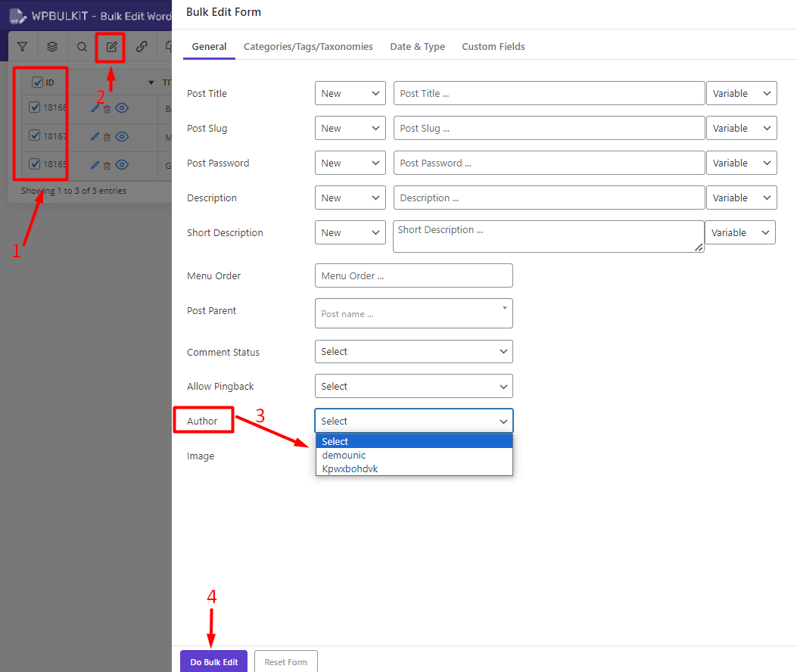Viewport: 797px width, 672px height.
Task: Select the bulk edit icon
Action: click(111, 46)
